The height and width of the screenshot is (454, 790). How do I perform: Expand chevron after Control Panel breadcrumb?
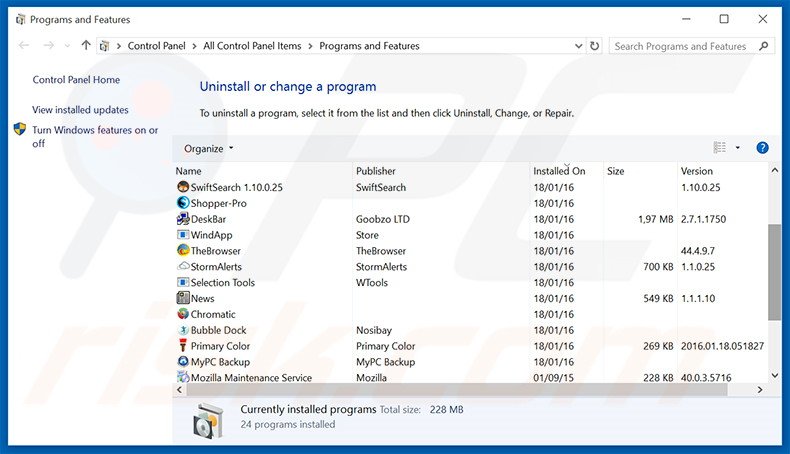tap(194, 46)
